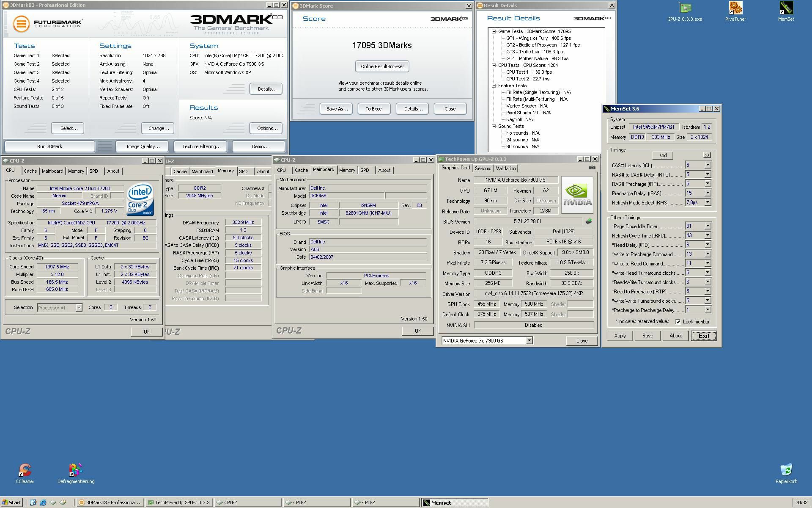The height and width of the screenshot is (508, 812).
Task: Click the Start button
Action: point(11,502)
